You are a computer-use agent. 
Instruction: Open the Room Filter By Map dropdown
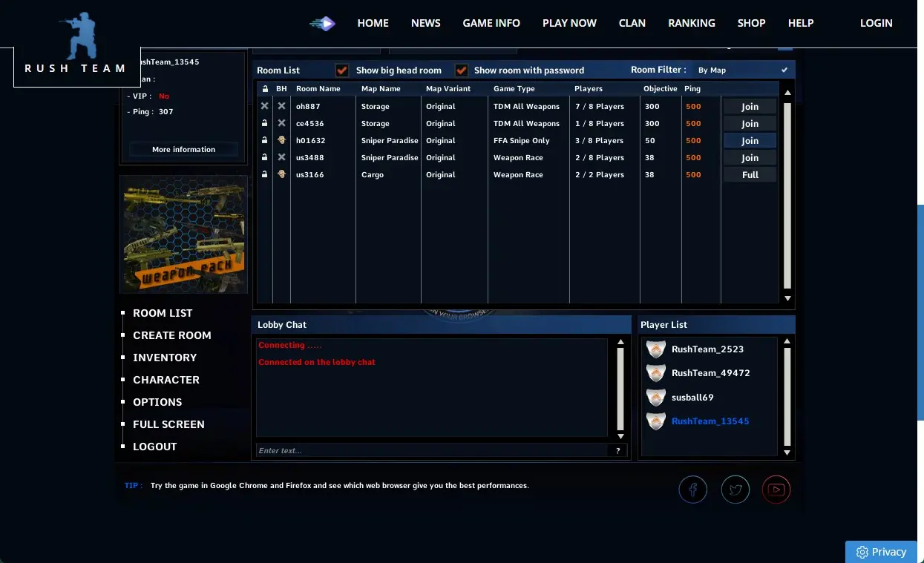(x=743, y=70)
